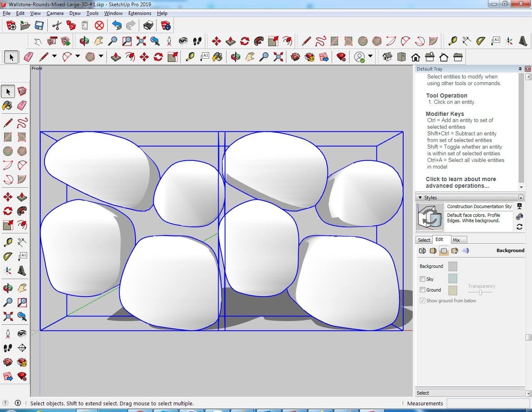Click the Iso house view icon
This screenshot has height=412, width=532.
pos(387,57)
